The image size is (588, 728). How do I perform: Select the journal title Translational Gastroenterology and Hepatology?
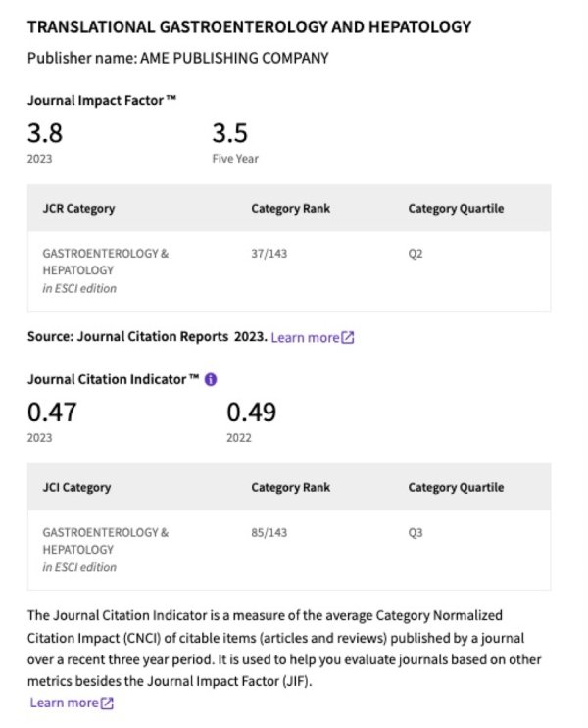(x=250, y=26)
